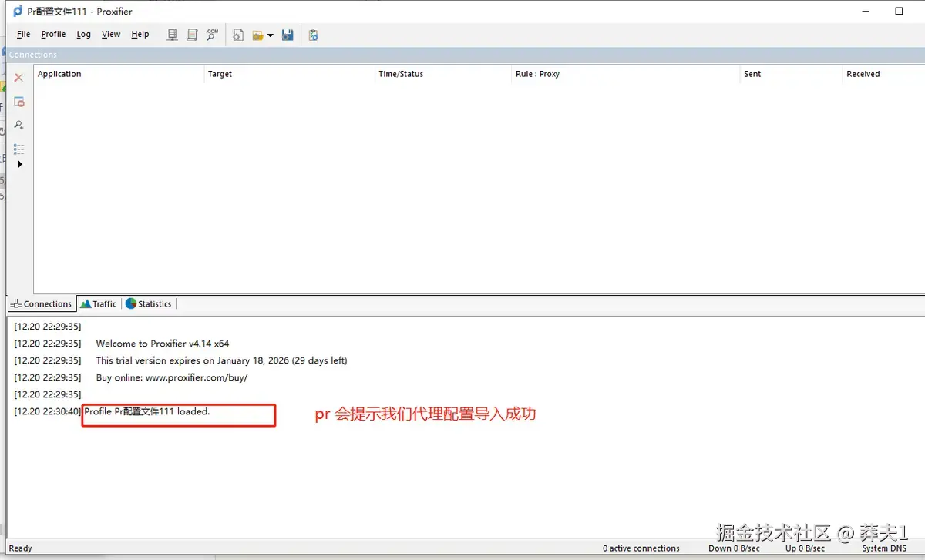
Task: Open the File menu
Action: click(x=24, y=34)
